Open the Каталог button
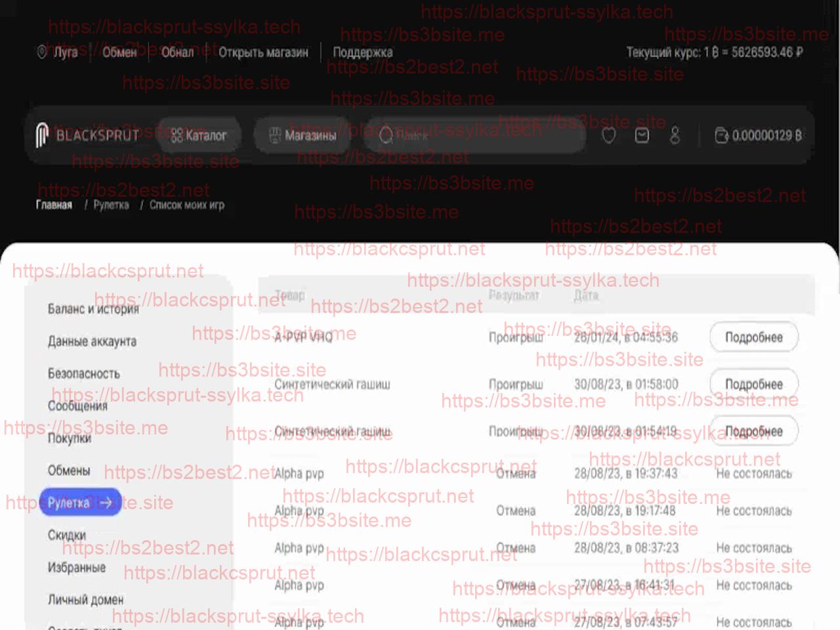840x630 pixels. (199, 136)
